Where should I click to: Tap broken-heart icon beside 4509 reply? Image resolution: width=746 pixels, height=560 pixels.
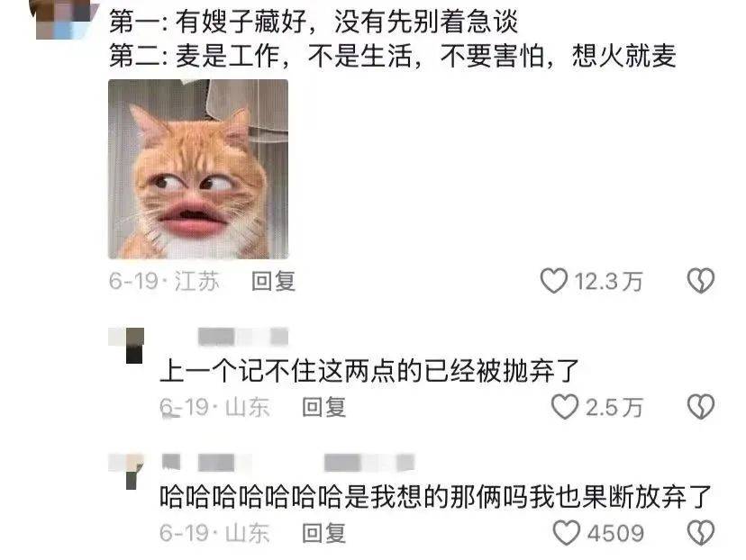(701, 532)
